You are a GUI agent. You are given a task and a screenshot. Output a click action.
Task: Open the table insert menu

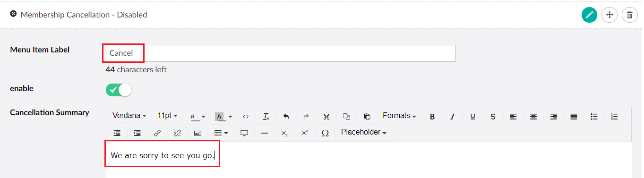(x=221, y=133)
